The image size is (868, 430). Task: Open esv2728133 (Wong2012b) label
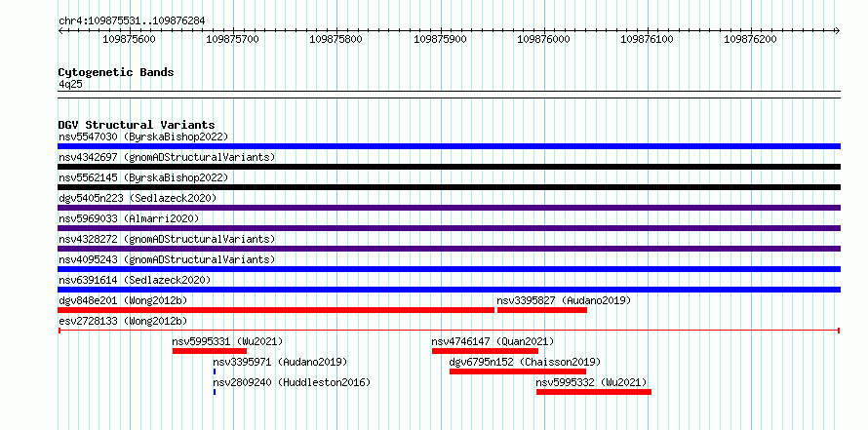(x=123, y=321)
